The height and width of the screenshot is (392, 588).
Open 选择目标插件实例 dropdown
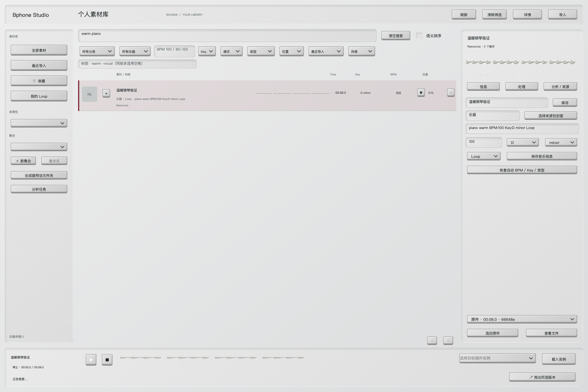[497, 358]
